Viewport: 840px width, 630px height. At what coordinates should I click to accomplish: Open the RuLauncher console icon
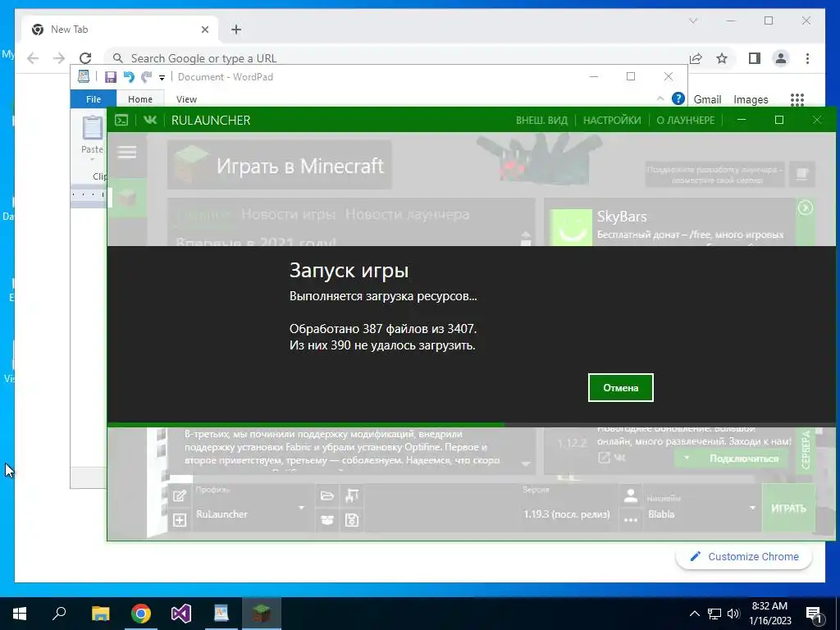[121, 120]
